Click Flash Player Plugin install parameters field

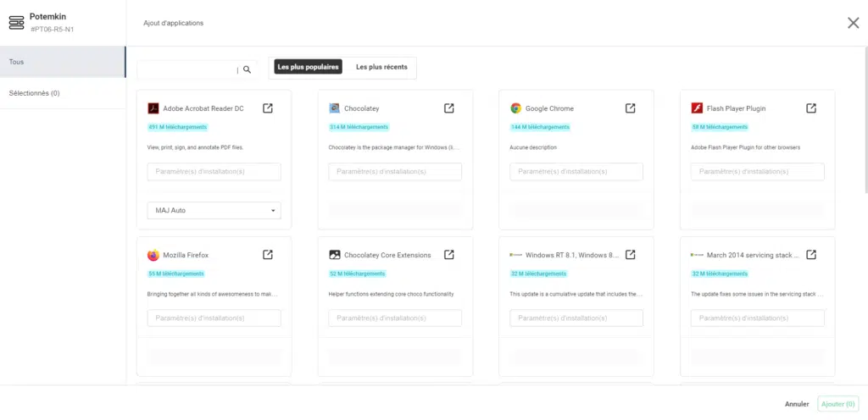click(757, 172)
